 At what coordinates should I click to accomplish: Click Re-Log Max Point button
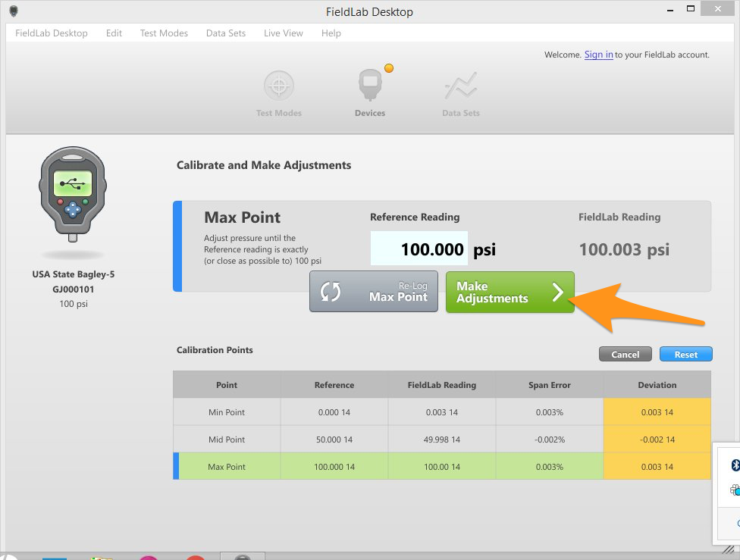374,292
